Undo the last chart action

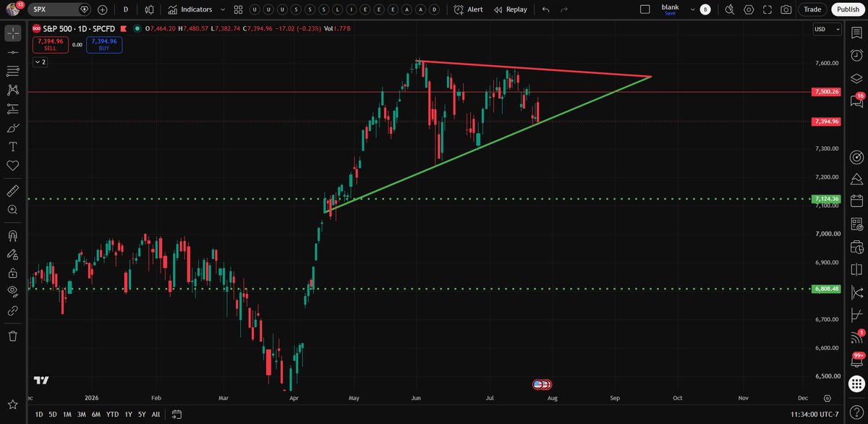[x=545, y=9]
